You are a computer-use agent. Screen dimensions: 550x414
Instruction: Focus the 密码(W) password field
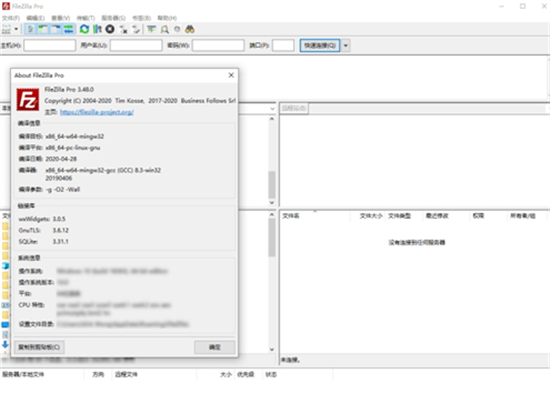[218, 45]
